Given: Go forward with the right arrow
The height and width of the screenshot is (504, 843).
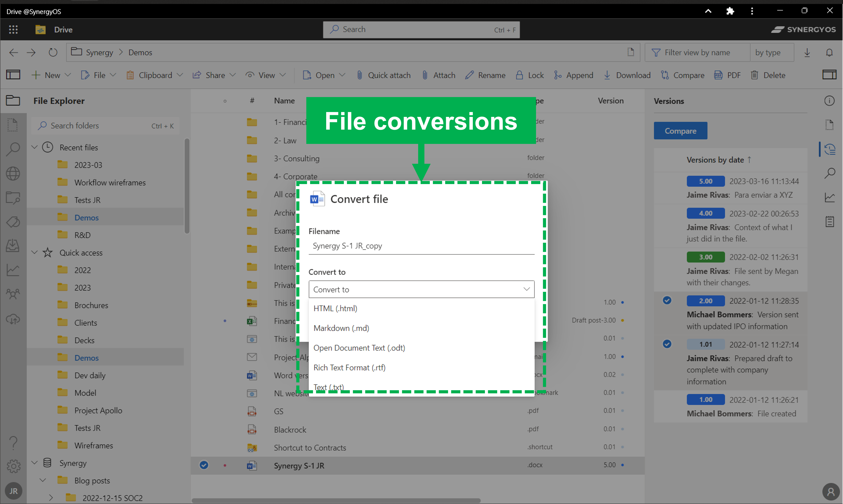Looking at the screenshot, I should [31, 52].
